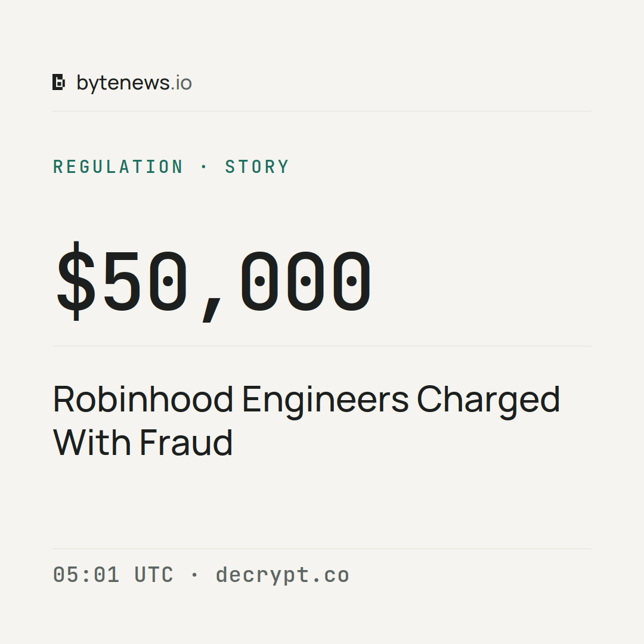Click the dollar sign in the amount
The image size is (644, 644).
(76, 281)
